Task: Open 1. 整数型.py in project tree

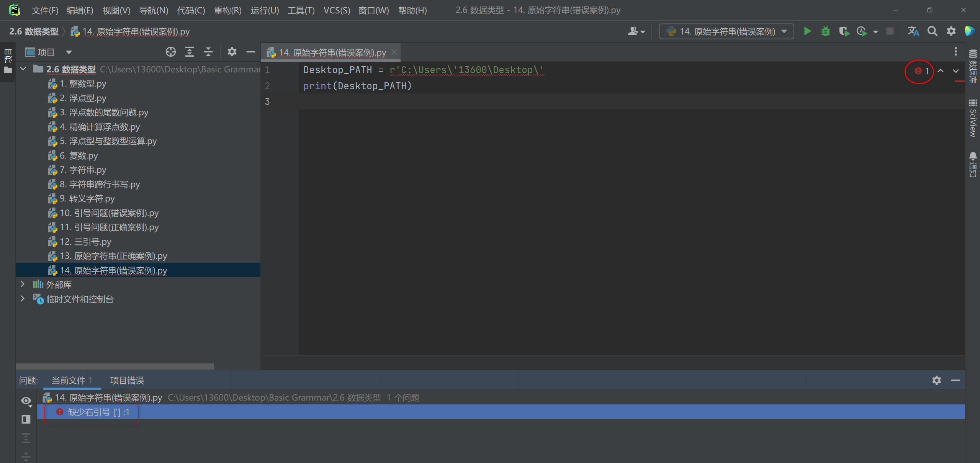Action: tap(77, 83)
